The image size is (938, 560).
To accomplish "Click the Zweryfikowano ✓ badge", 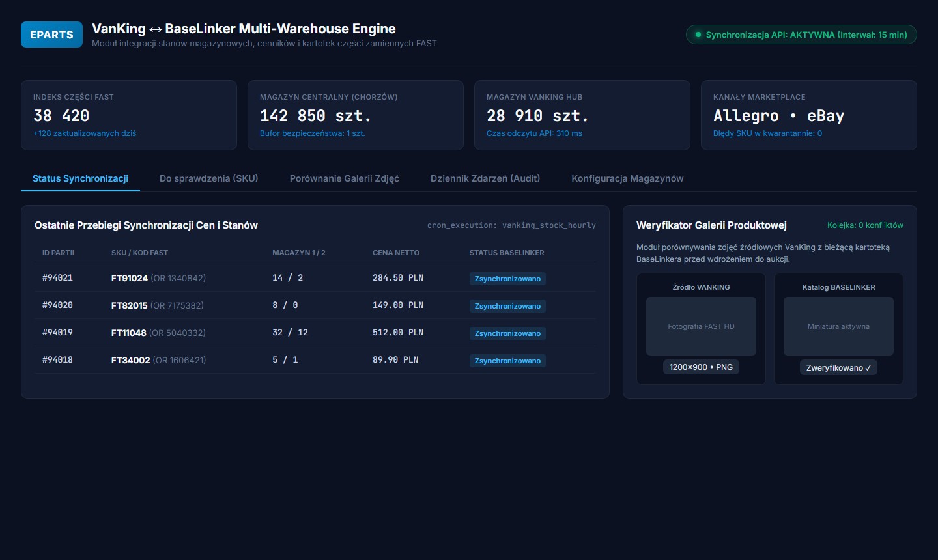I will point(838,368).
